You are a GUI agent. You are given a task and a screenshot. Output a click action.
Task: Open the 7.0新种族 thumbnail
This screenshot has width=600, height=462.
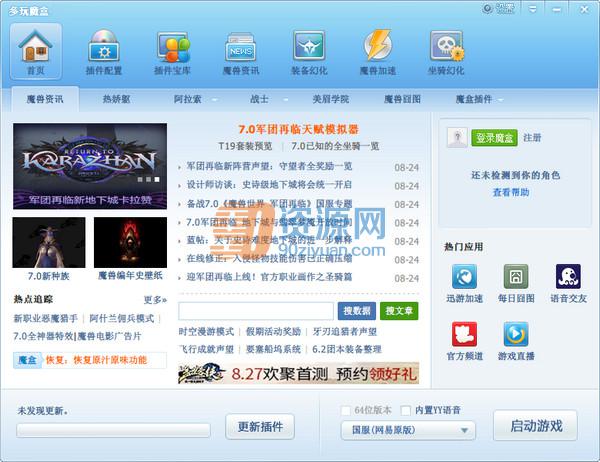tap(49, 242)
